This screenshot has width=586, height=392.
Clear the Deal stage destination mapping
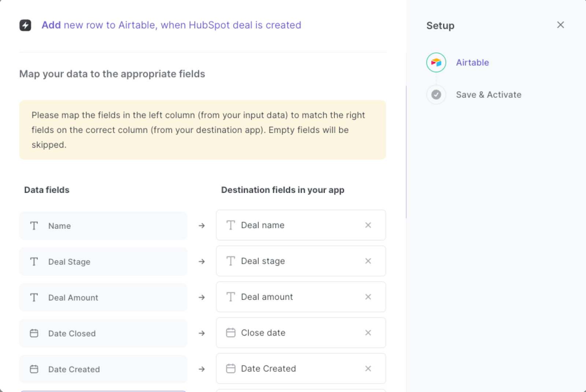coord(368,261)
